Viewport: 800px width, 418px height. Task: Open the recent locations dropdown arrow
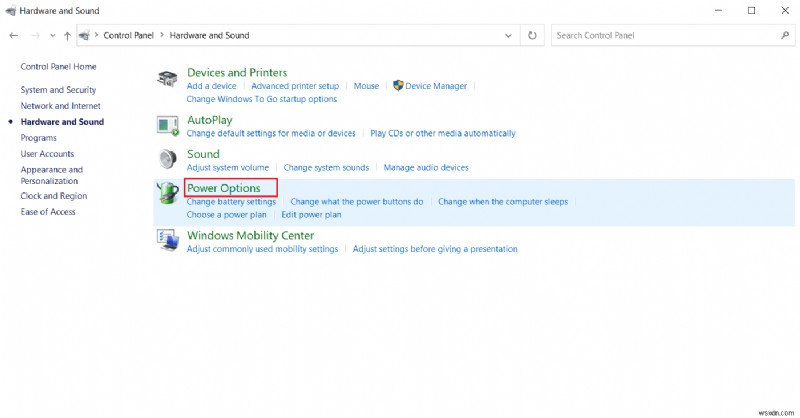53,36
